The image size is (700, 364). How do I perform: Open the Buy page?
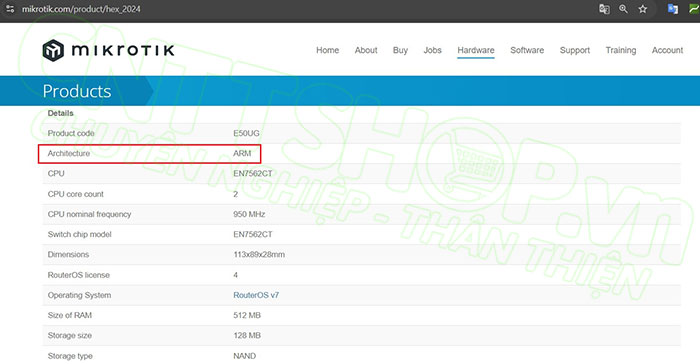400,50
